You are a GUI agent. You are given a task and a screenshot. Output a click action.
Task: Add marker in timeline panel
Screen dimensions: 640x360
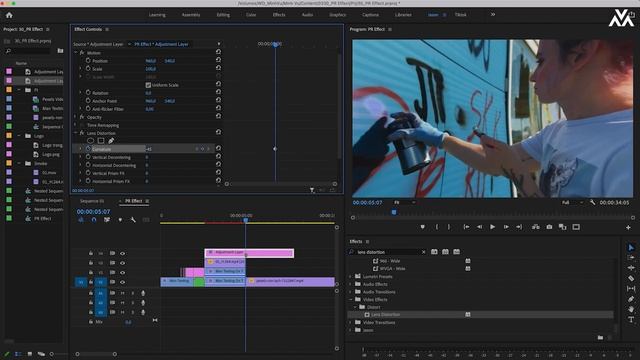click(120, 220)
